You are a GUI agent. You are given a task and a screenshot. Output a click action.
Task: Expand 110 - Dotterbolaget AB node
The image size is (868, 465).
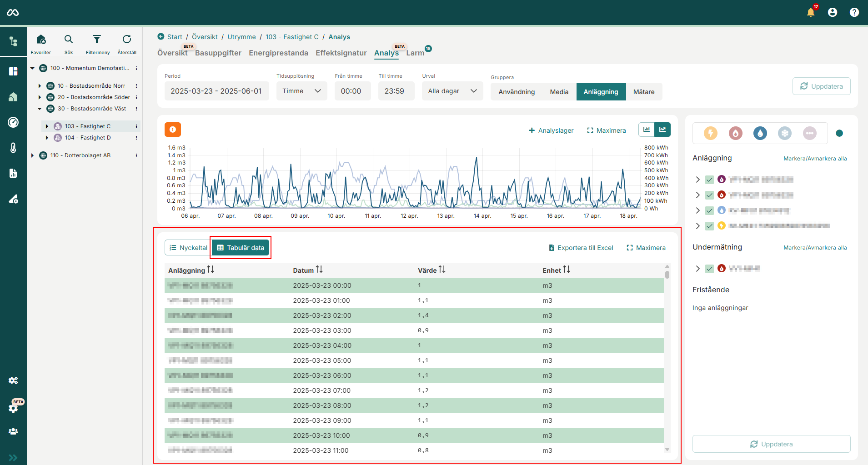tap(32, 155)
